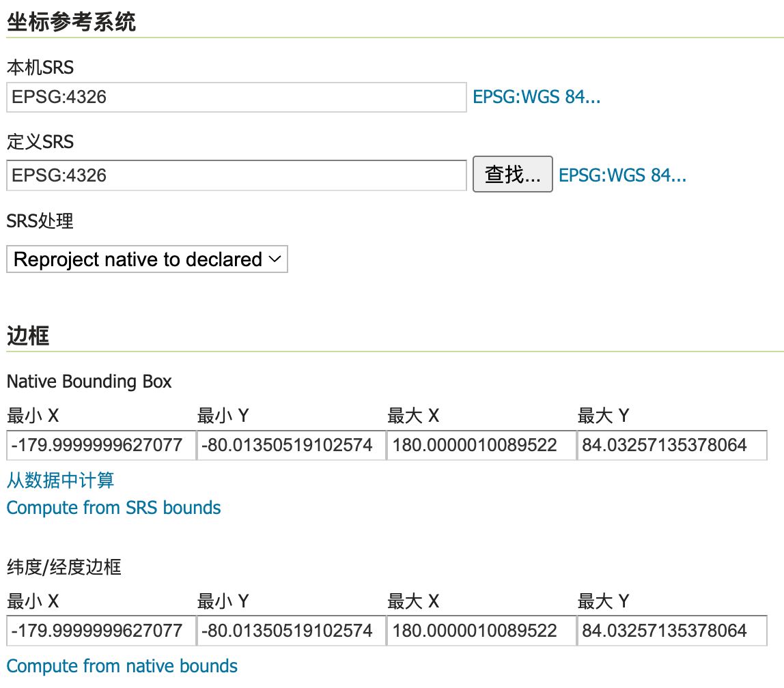Click the 坐标参考系统 section heading

pyautogui.click(x=71, y=22)
